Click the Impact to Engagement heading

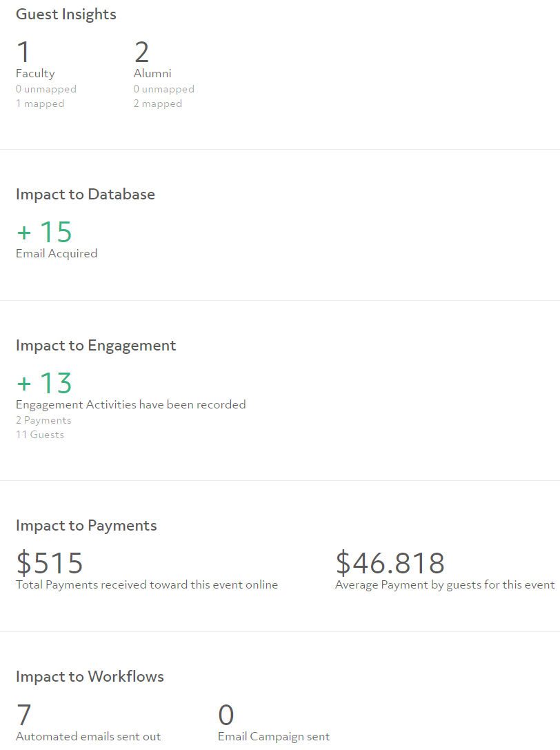pyautogui.click(x=96, y=346)
